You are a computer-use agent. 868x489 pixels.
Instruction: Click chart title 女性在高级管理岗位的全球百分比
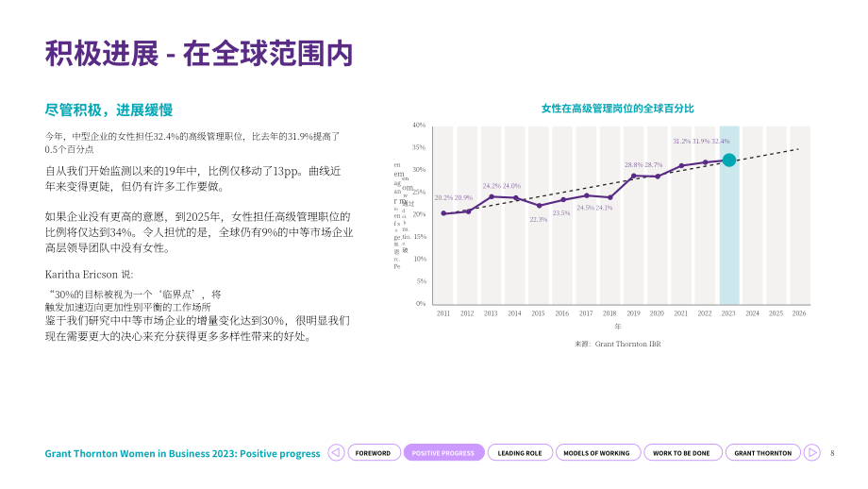617,109
